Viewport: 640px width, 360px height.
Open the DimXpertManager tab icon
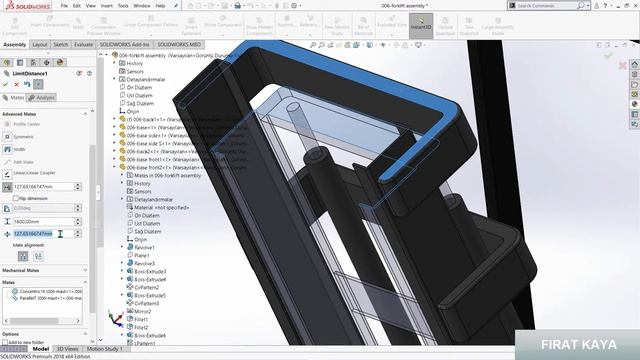47,62
